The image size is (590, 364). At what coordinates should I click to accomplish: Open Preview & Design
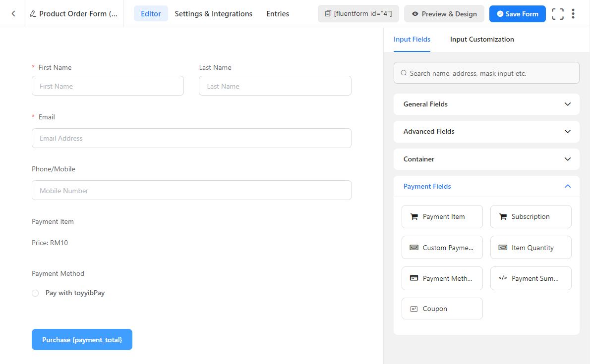[444, 14]
